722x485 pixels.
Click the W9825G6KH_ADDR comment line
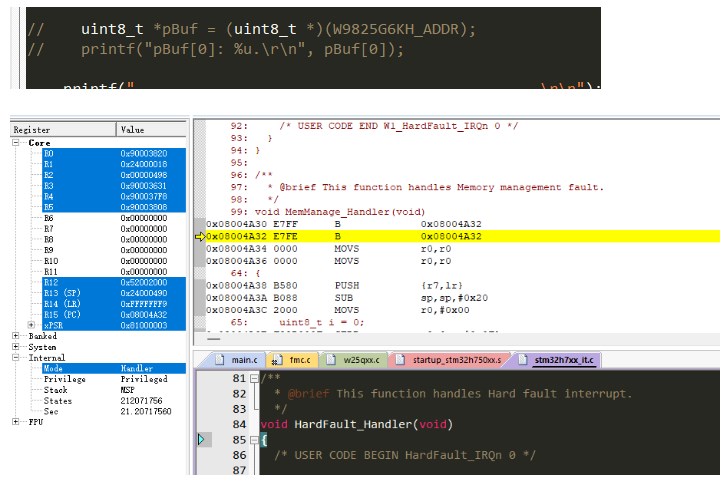251,29
